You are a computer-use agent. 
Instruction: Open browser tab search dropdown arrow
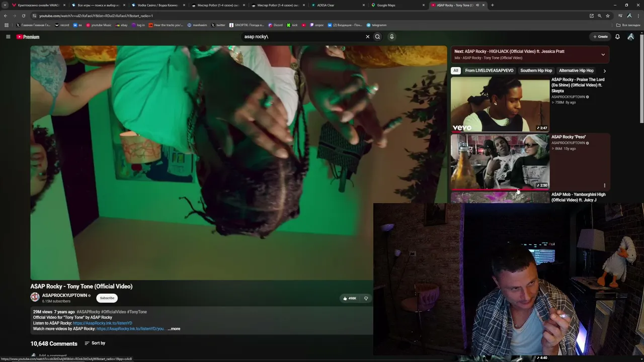(5, 5)
